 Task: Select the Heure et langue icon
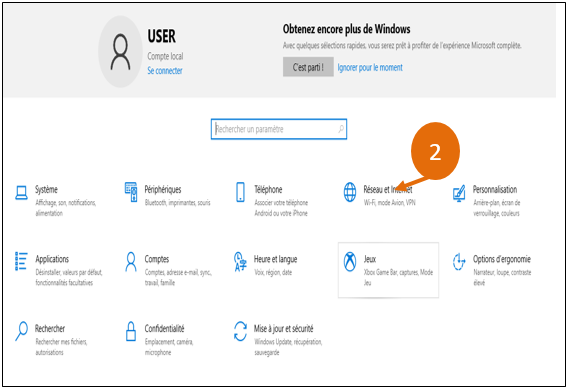[241, 262]
